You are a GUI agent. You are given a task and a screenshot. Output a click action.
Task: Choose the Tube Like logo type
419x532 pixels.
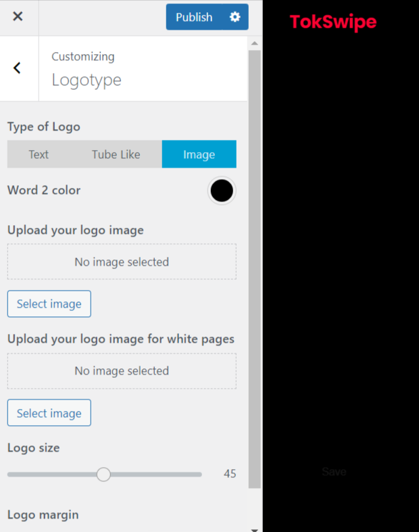pyautogui.click(x=116, y=154)
